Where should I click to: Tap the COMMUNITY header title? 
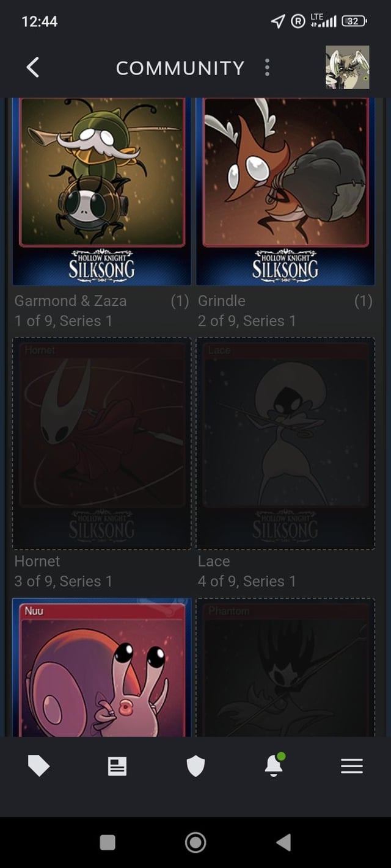coord(180,68)
